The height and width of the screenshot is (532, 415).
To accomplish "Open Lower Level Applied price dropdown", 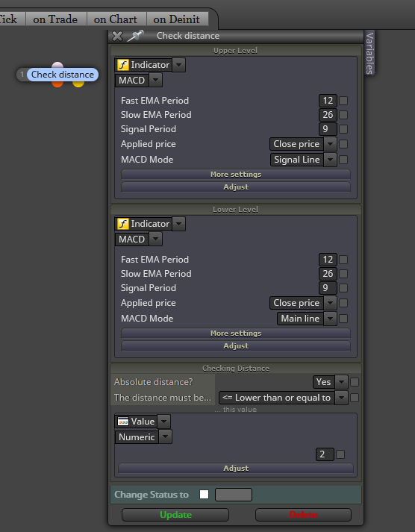I will (x=330, y=303).
